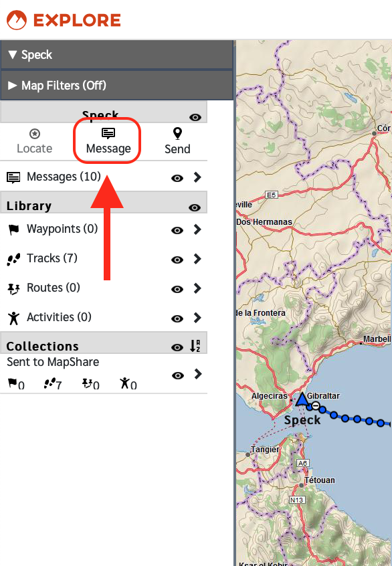Click the E5 road shield on the map

pyautogui.click(x=271, y=195)
